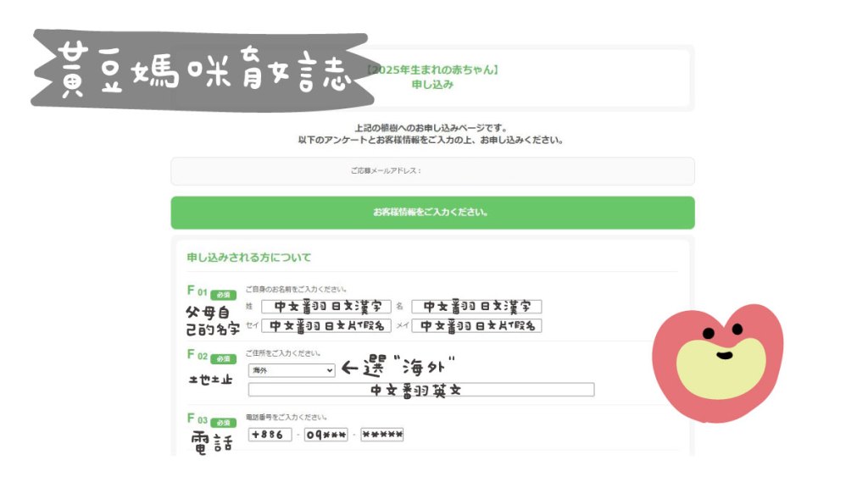868x488 pixels.
Task: Click the green 申し込み subtitle text
Action: click(432, 84)
